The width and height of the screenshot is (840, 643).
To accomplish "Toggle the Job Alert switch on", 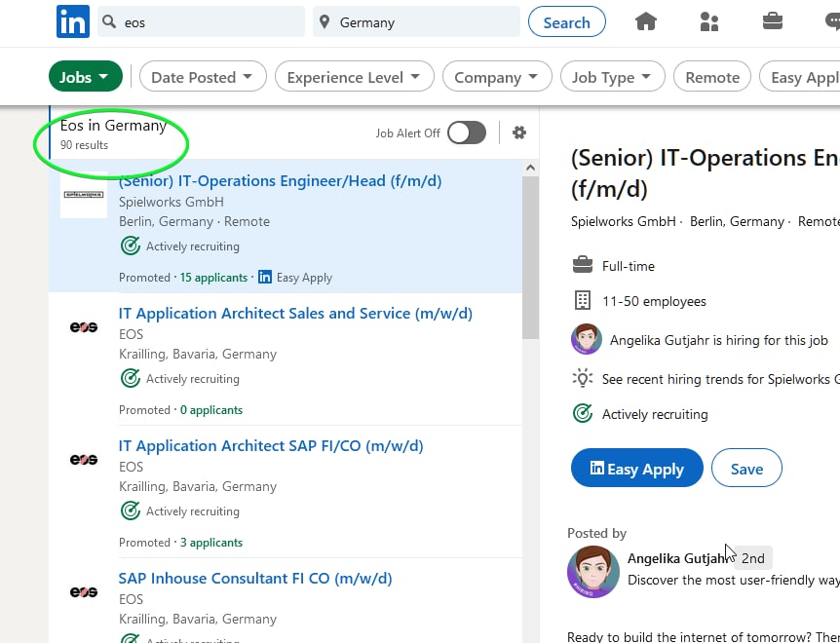I will point(467,132).
